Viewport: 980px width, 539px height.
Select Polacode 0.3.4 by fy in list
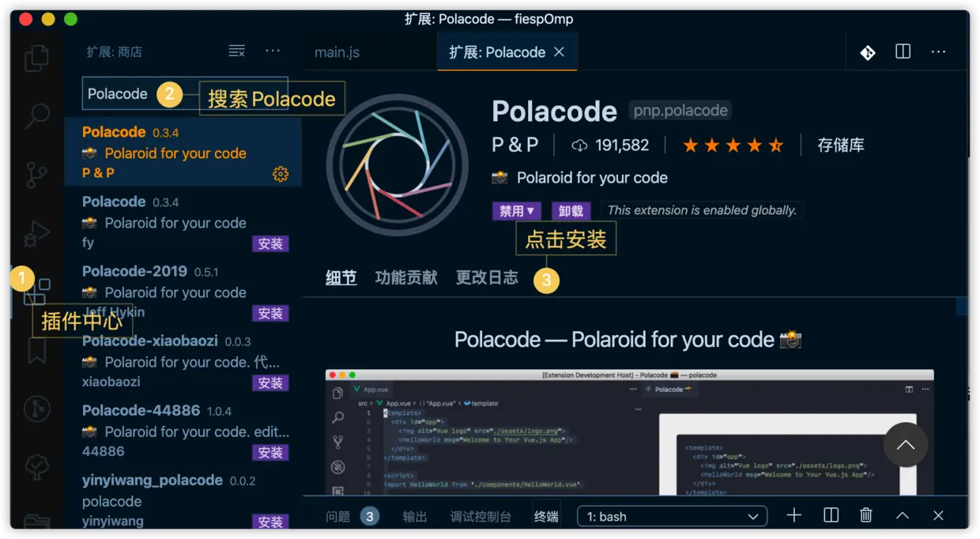[183, 221]
